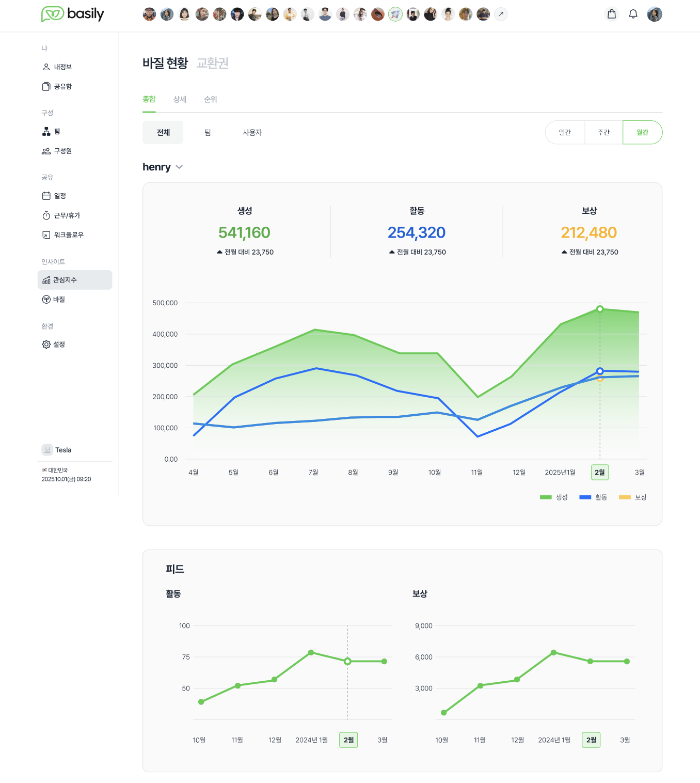Select the 전체 scope filter
Screen dimensions: 700x783
[x=163, y=132]
